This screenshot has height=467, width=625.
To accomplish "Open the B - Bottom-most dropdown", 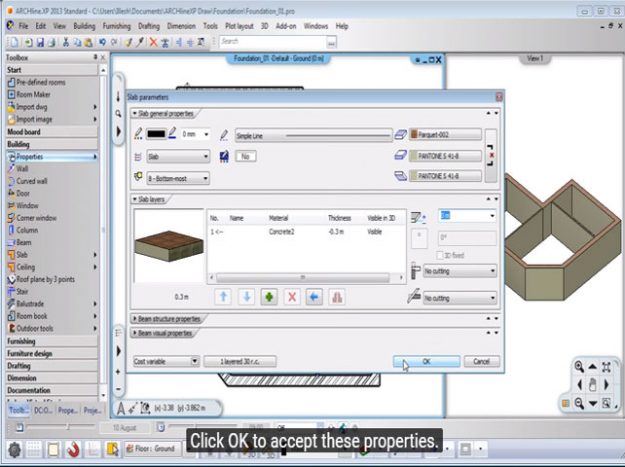I will point(178,177).
